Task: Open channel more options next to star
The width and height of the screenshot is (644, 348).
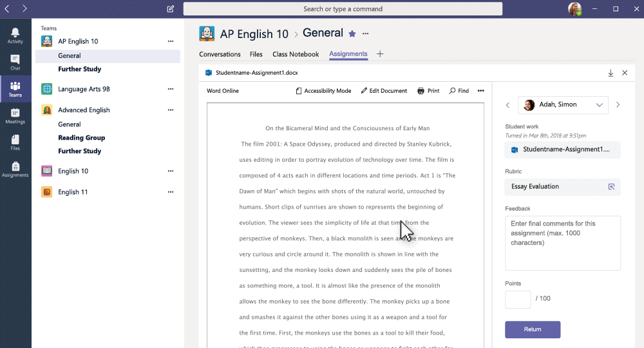Action: coord(366,34)
